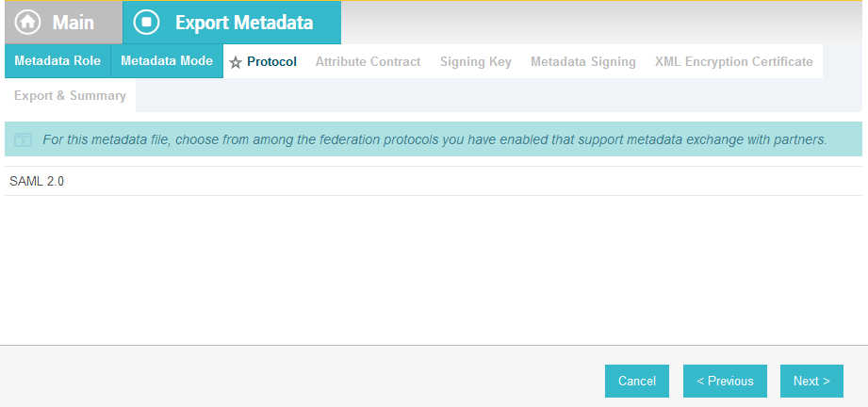The height and width of the screenshot is (407, 868).
Task: Select the Protocol step label
Action: tap(271, 61)
